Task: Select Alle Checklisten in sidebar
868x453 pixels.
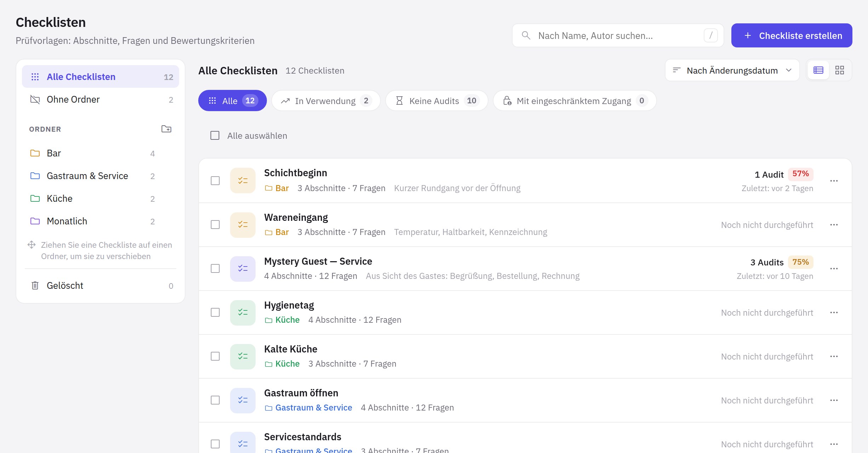Action: coord(101,77)
